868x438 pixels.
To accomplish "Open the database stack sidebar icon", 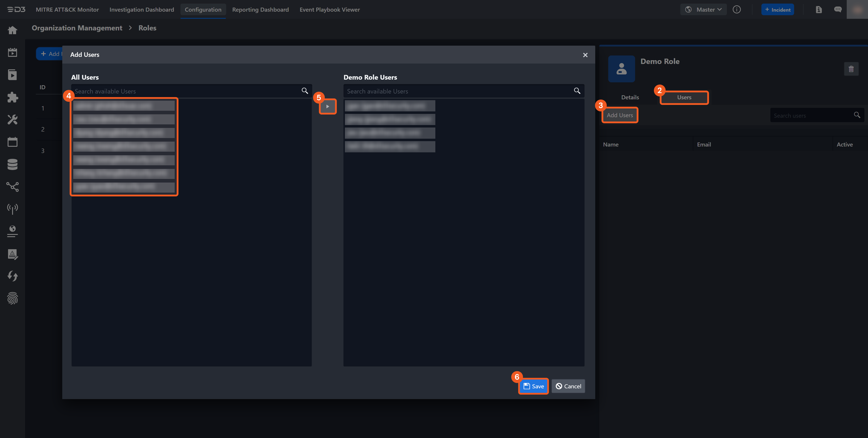I will pos(13,164).
